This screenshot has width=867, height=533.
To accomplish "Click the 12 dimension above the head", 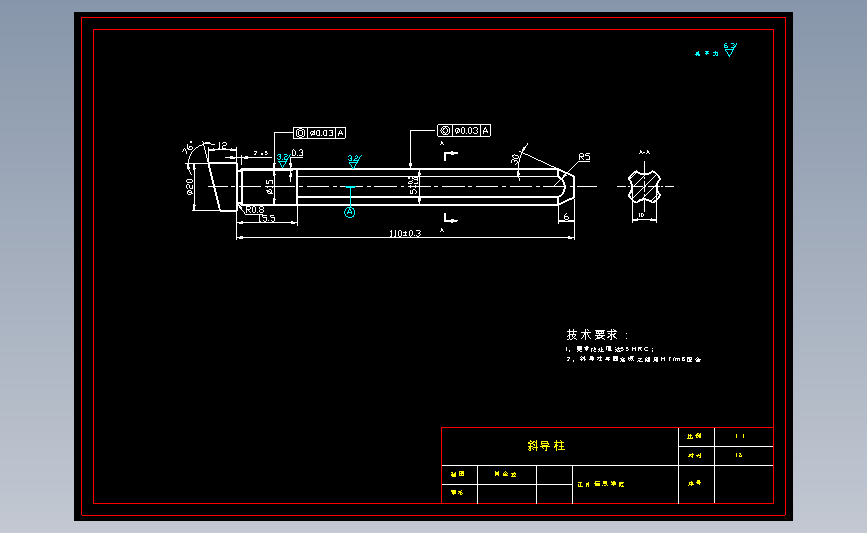I will (222, 145).
